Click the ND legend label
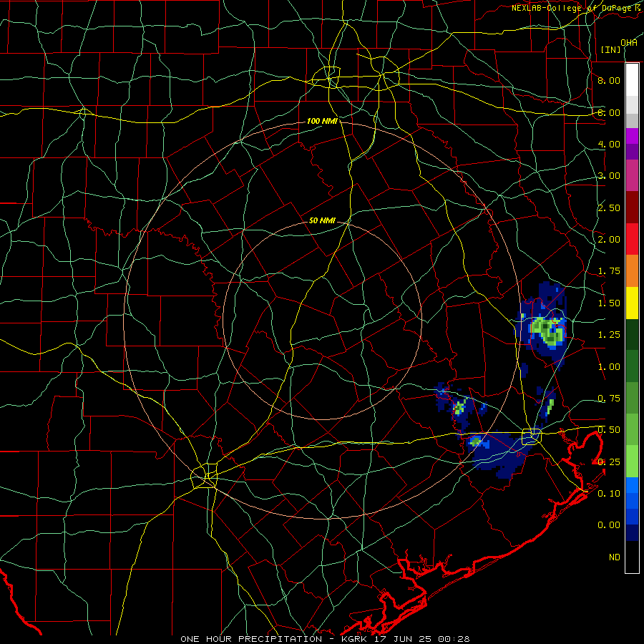Viewport: 644px width, 644px height. pyautogui.click(x=615, y=557)
